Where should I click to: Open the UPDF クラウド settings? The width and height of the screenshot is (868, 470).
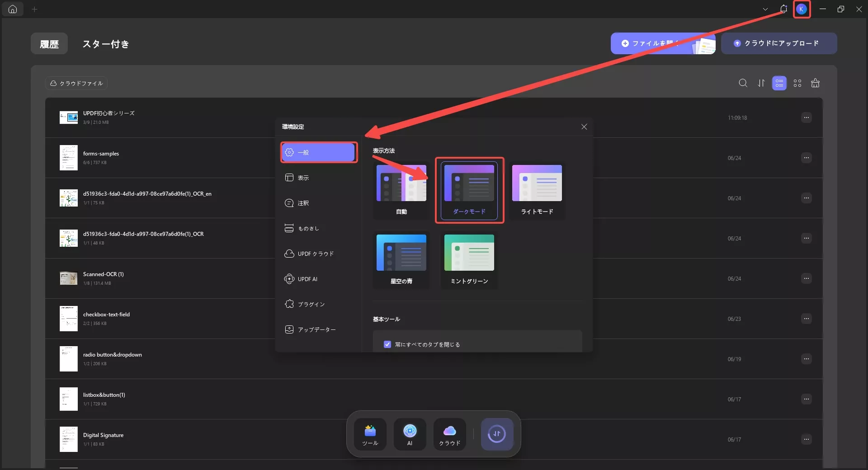click(x=318, y=254)
